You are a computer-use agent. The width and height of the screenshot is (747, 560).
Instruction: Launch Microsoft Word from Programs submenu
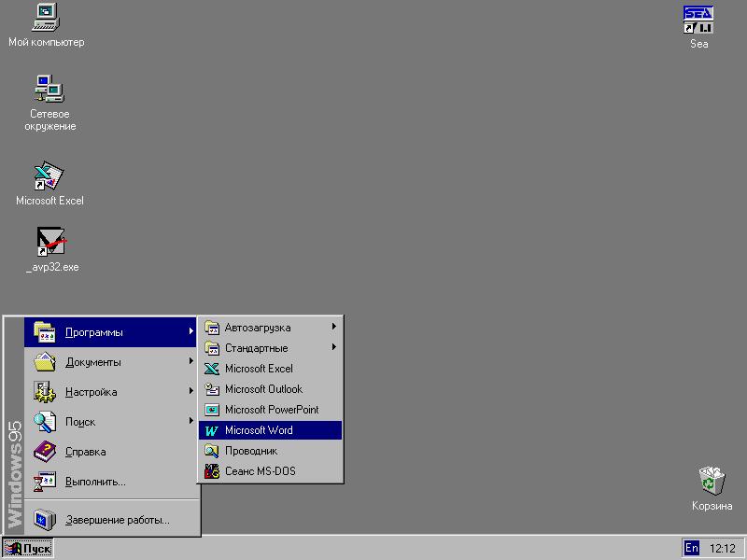click(x=270, y=430)
